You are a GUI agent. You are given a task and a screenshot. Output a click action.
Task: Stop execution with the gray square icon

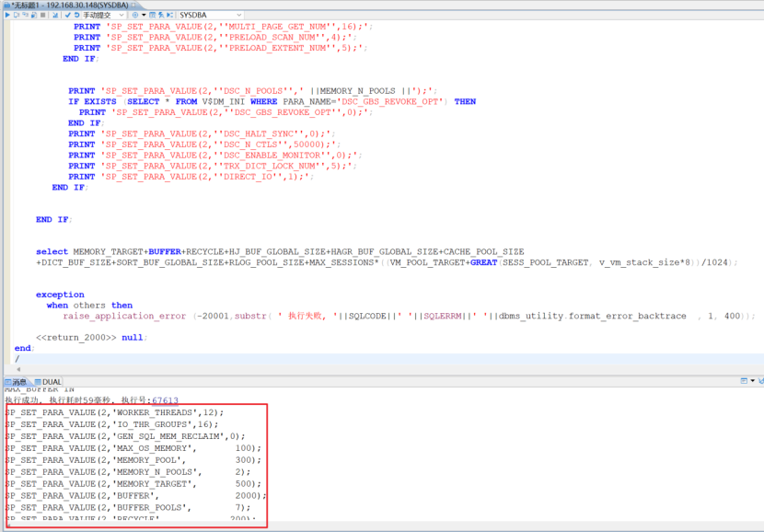coord(43,15)
